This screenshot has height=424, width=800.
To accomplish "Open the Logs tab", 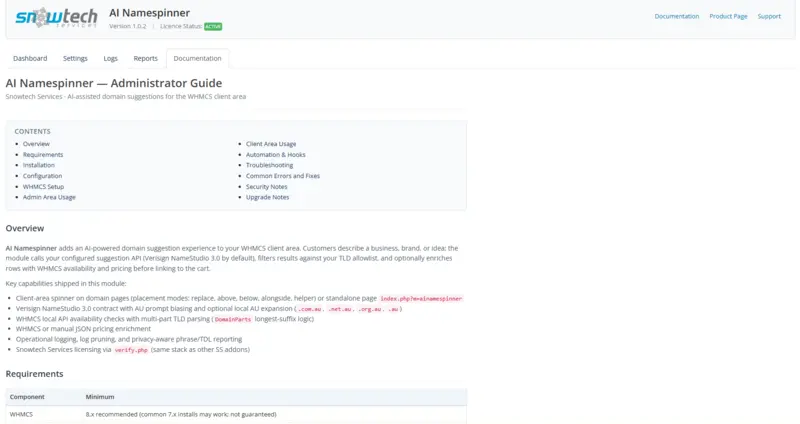I will tap(110, 58).
